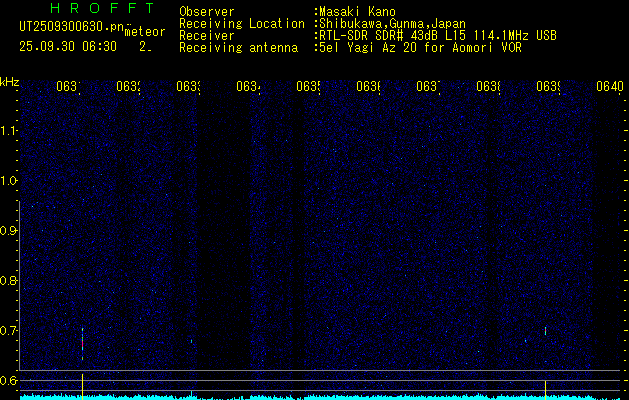629x400 pixels.
Task: Select the observer name Masaki Kano
Action: tap(357, 12)
